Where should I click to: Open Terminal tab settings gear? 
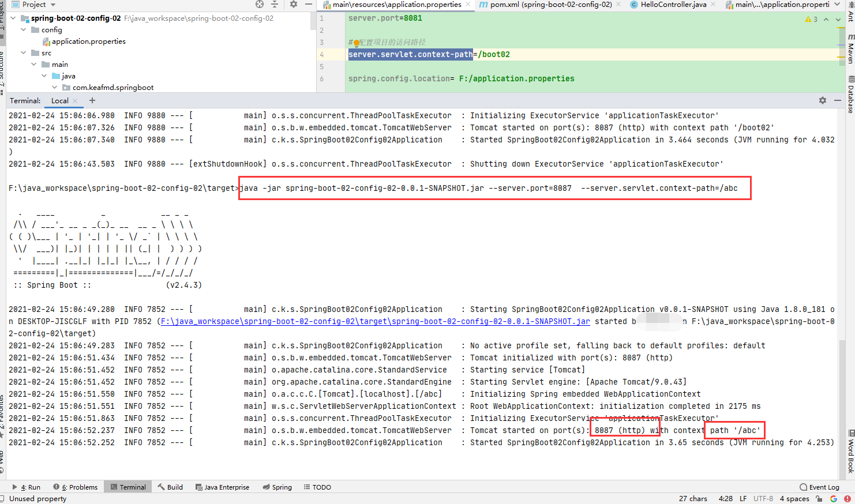(x=823, y=100)
